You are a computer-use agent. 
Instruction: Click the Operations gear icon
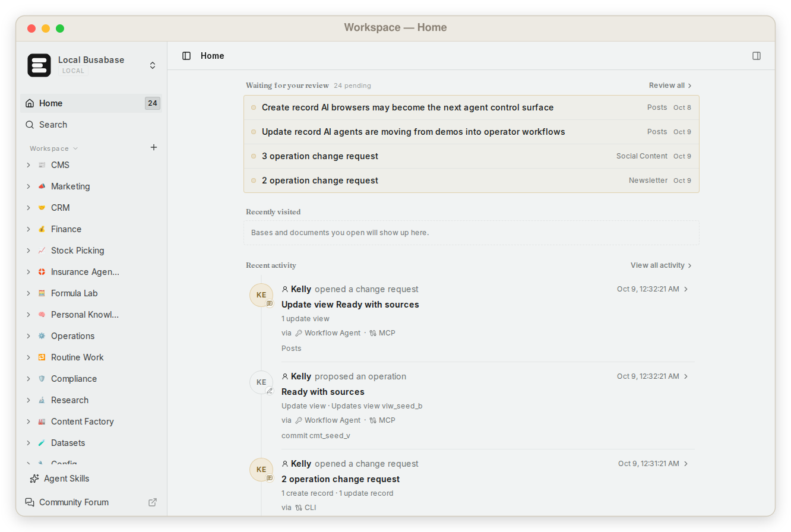(42, 336)
